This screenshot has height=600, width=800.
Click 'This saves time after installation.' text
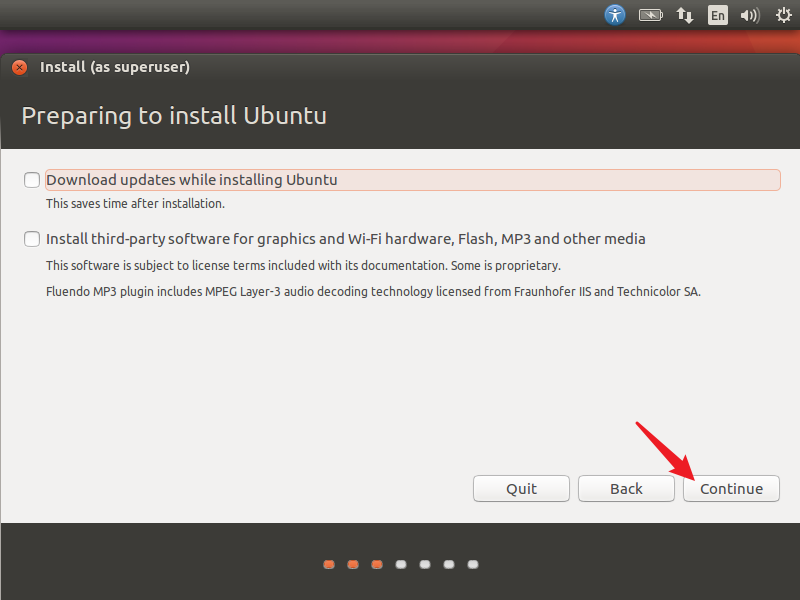tap(135, 204)
